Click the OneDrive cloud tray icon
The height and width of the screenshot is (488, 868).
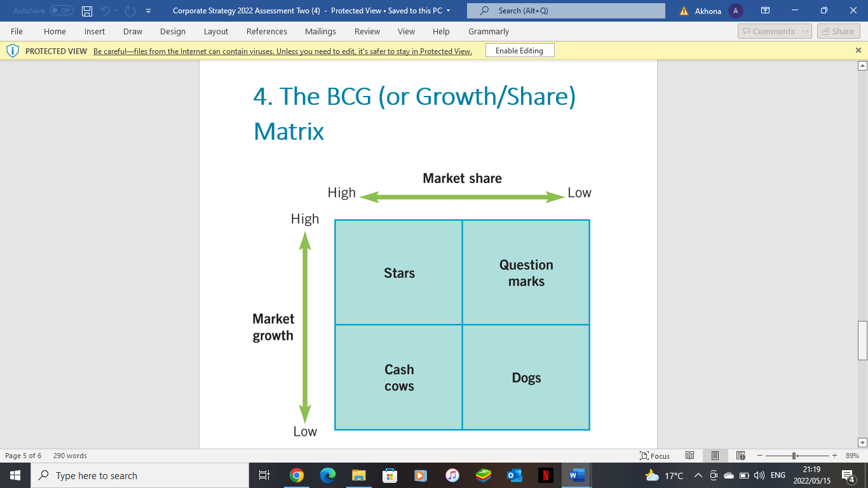(x=729, y=475)
